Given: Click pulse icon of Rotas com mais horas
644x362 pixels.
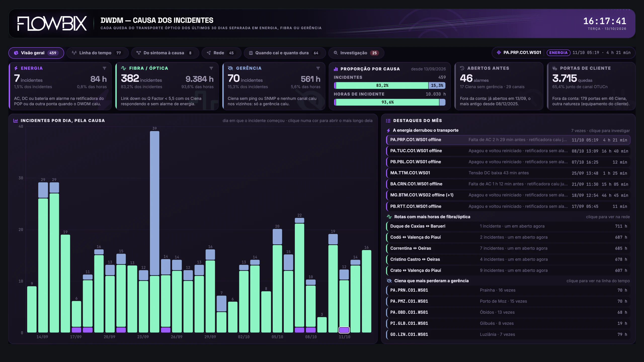Looking at the screenshot, I should coord(389,217).
